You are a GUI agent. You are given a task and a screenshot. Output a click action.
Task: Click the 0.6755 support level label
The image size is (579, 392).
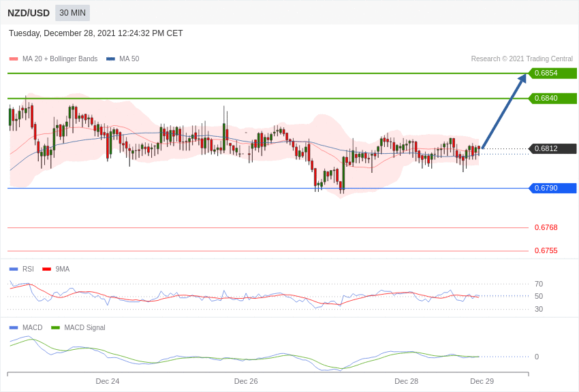[546, 250]
